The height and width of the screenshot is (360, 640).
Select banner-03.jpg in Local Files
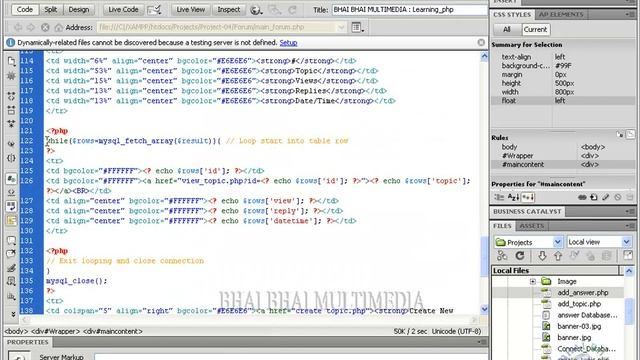pyautogui.click(x=579, y=326)
